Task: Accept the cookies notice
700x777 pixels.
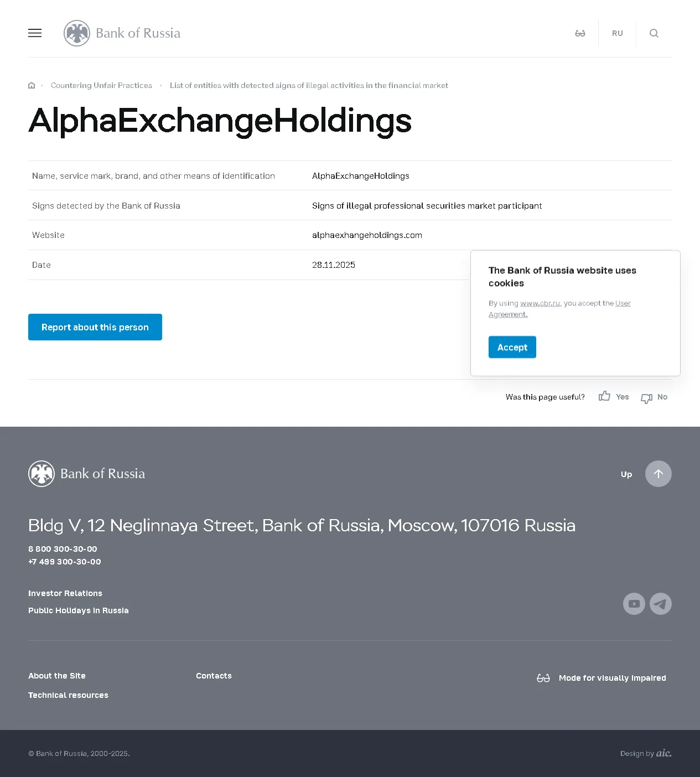Action: (x=512, y=347)
